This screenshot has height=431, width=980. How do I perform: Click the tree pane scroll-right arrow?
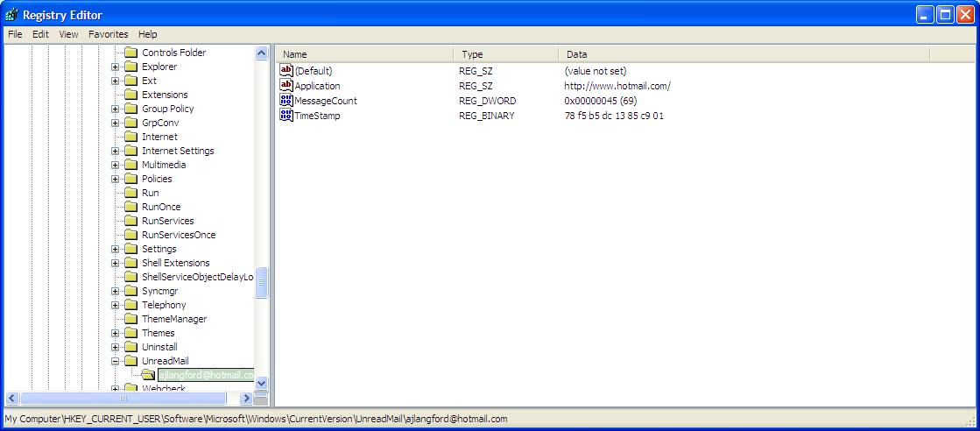point(247,399)
